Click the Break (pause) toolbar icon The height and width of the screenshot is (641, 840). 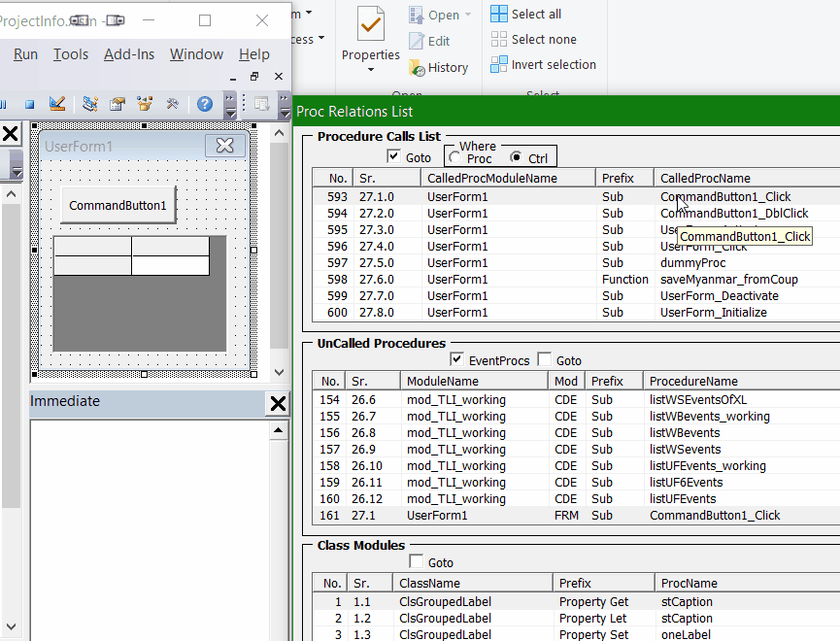point(4,104)
